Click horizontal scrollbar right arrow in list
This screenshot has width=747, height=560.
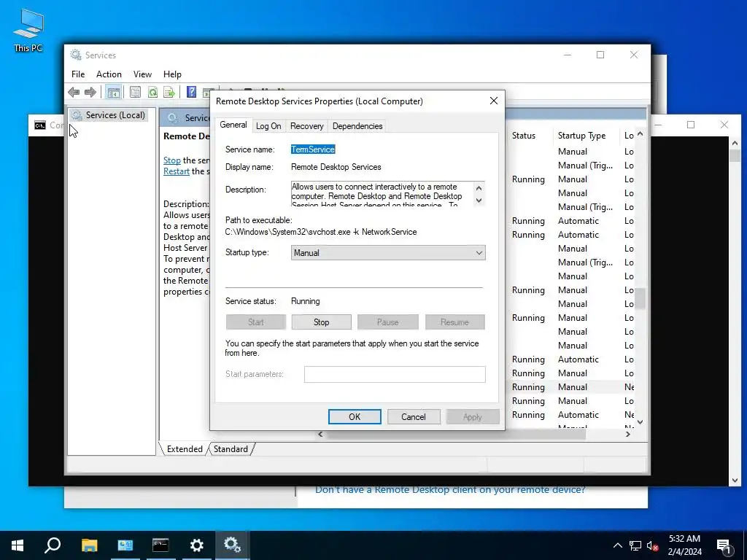click(628, 435)
